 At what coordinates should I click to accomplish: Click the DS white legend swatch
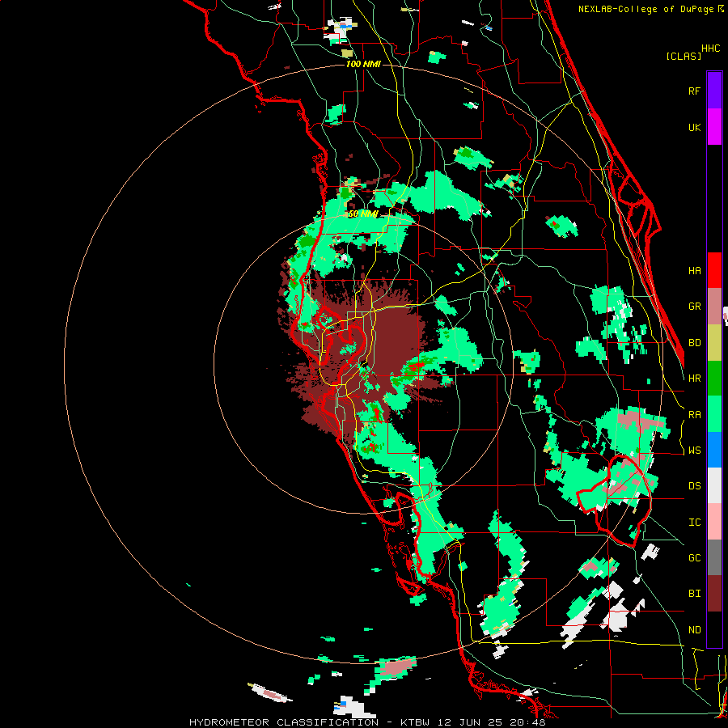714,485
